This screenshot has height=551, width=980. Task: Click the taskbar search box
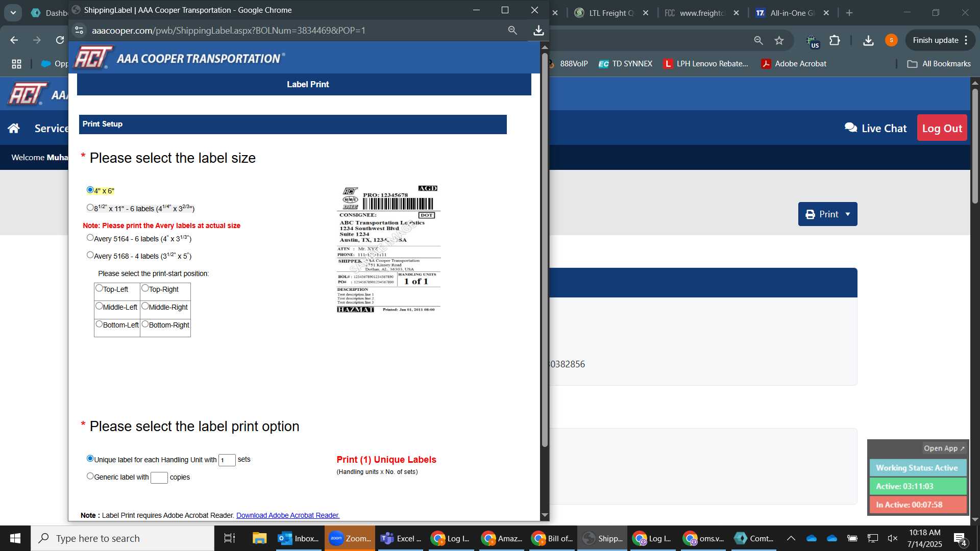click(122, 538)
